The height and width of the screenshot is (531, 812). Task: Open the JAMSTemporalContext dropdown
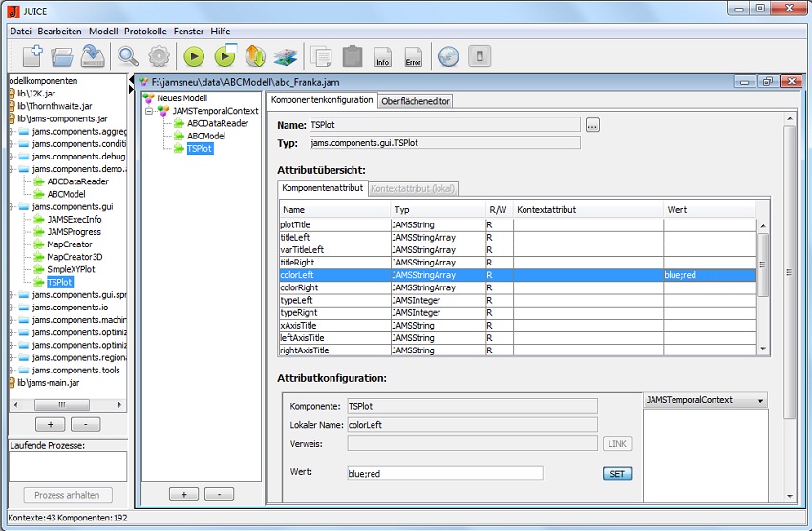(705, 401)
